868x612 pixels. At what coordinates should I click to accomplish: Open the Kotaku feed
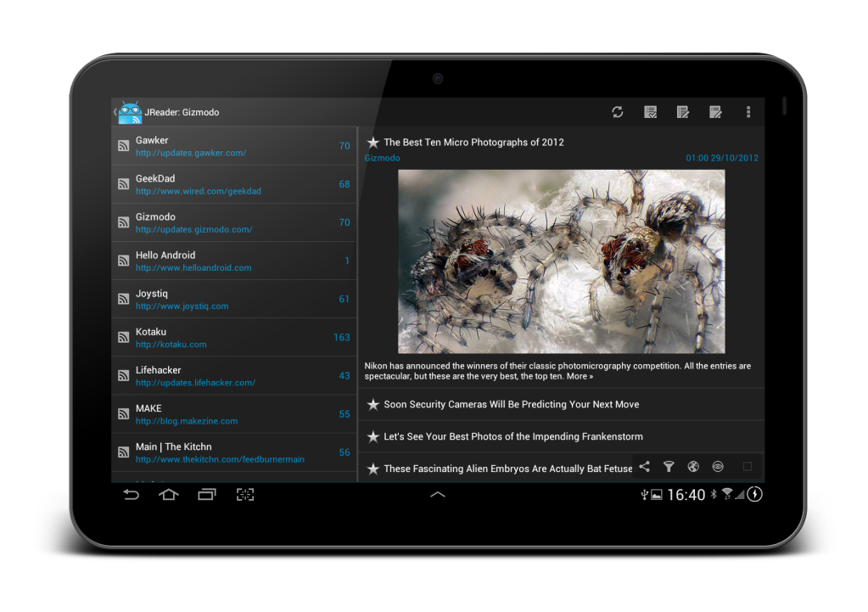[234, 337]
